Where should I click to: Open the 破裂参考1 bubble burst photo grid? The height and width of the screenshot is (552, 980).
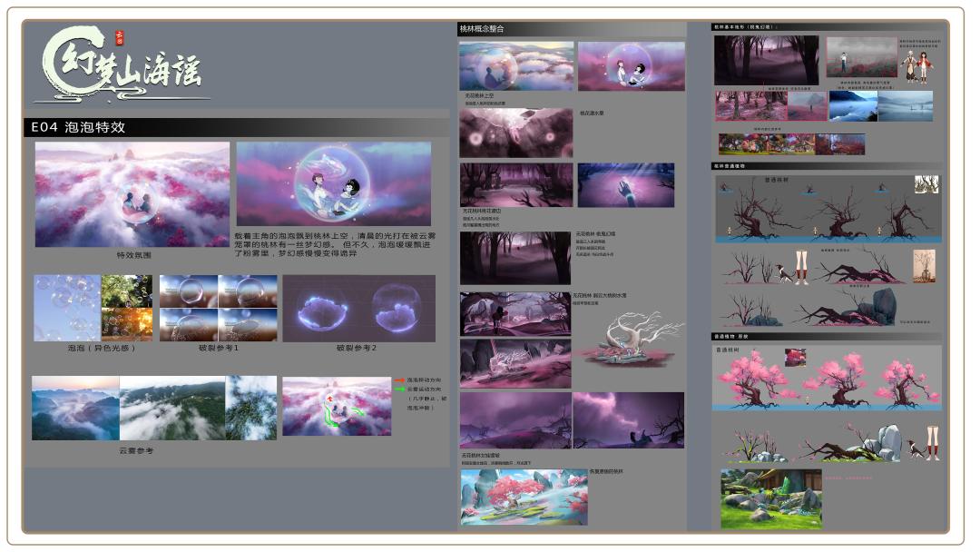pos(218,308)
